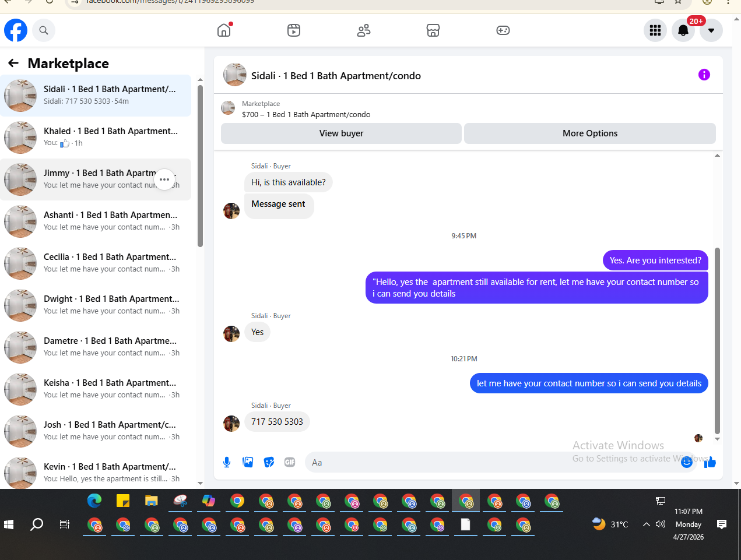Open the listing thumbnail beside Marketplace label
This screenshot has width=741, height=560.
[x=228, y=108]
